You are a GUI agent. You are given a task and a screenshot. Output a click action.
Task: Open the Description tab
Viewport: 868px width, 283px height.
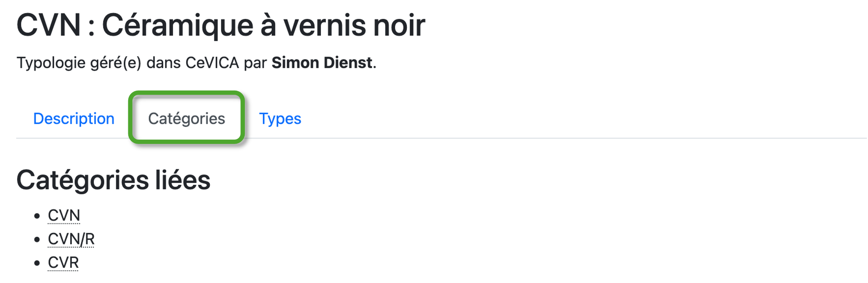(x=74, y=119)
